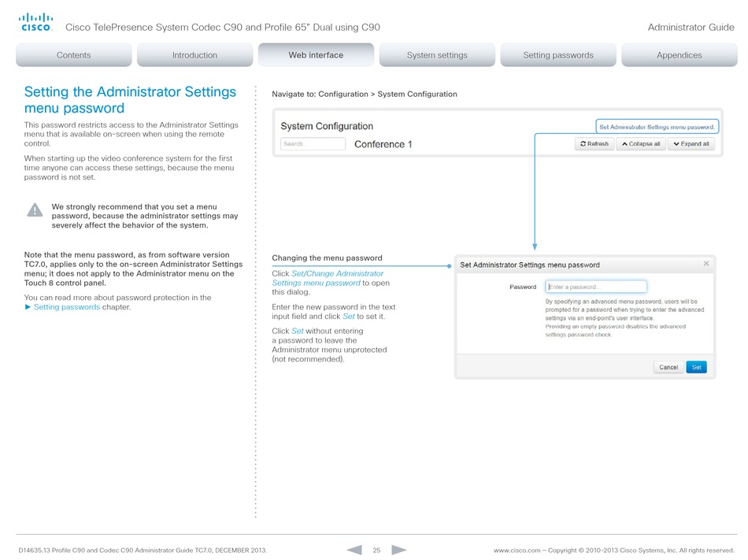Switch to the Introduction tab
748x560 pixels.
194,55
